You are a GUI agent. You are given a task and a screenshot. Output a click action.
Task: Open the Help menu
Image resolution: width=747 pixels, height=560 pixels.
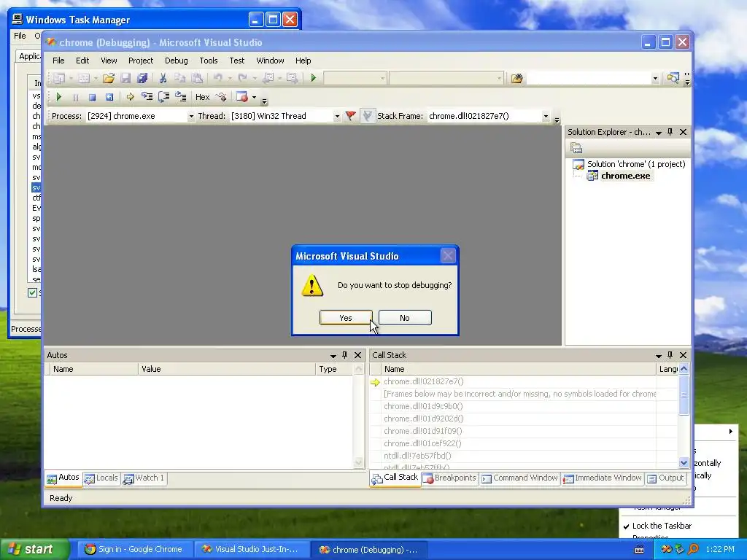click(303, 61)
